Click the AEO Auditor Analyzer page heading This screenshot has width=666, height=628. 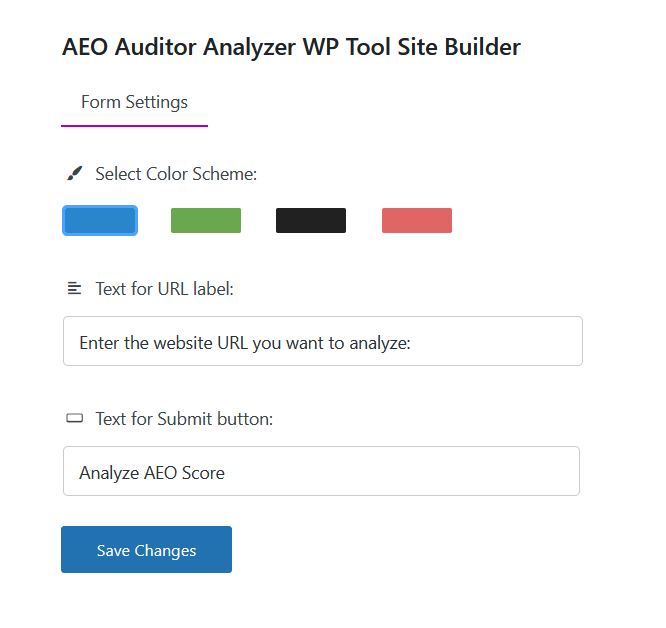pyautogui.click(x=291, y=47)
